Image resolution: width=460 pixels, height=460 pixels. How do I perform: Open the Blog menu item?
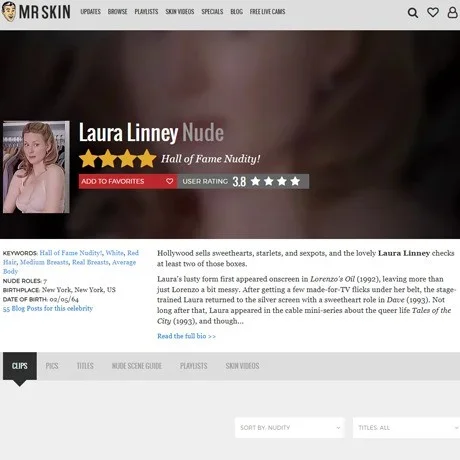pos(236,12)
